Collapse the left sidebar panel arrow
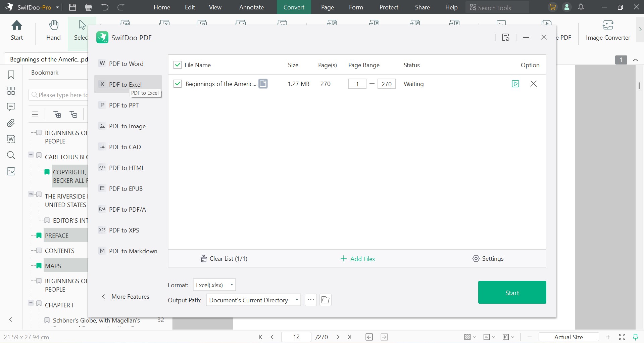 11,319
